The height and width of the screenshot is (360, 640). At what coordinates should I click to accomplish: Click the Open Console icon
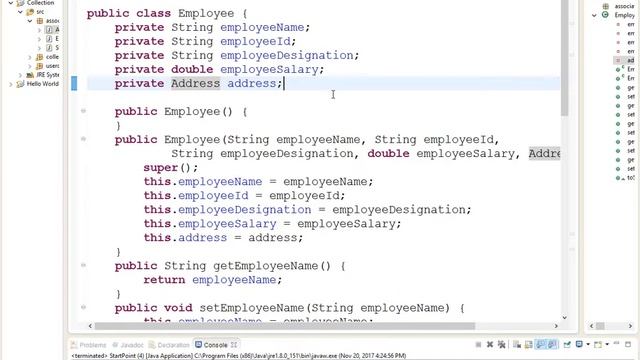(x=598, y=344)
